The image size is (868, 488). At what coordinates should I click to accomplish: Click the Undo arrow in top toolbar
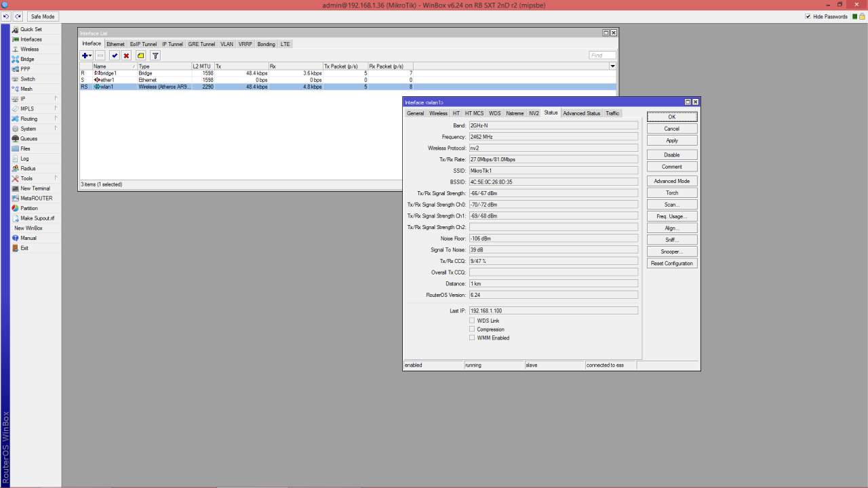[x=7, y=16]
